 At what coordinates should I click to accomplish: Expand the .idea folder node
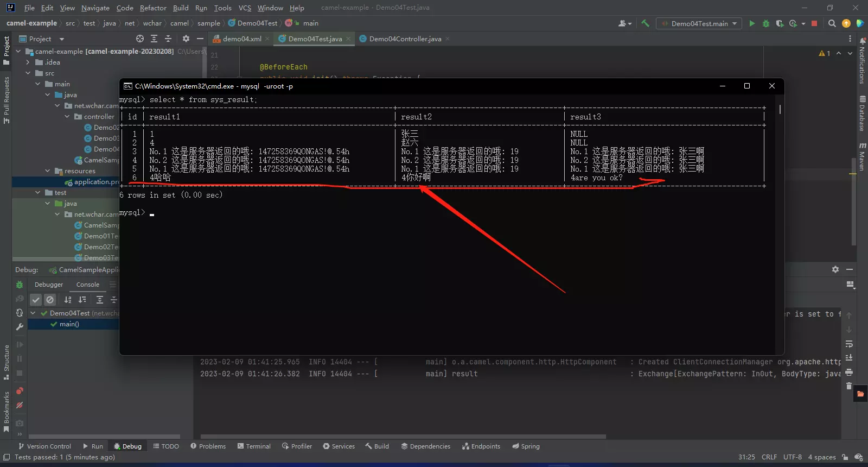point(28,62)
